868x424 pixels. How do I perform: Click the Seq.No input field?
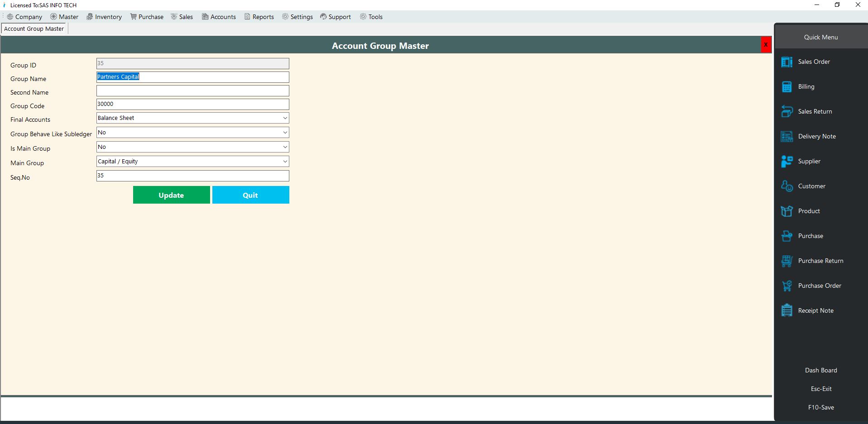[x=192, y=176]
